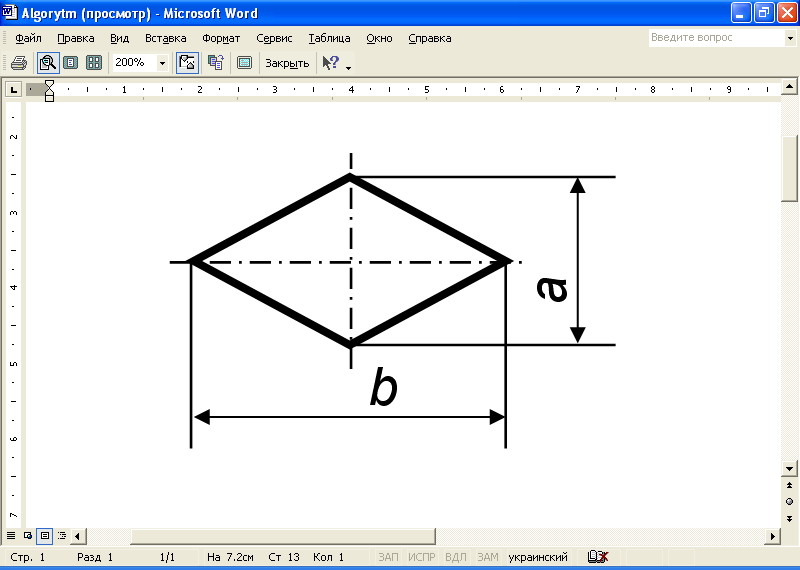Close the Microsoft Word window
The image size is (800, 570).
pyautogui.click(x=787, y=13)
